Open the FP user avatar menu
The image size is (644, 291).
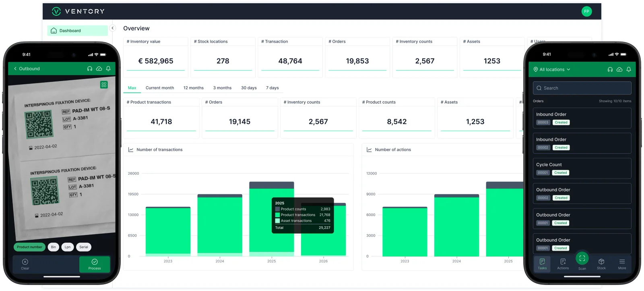[586, 11]
